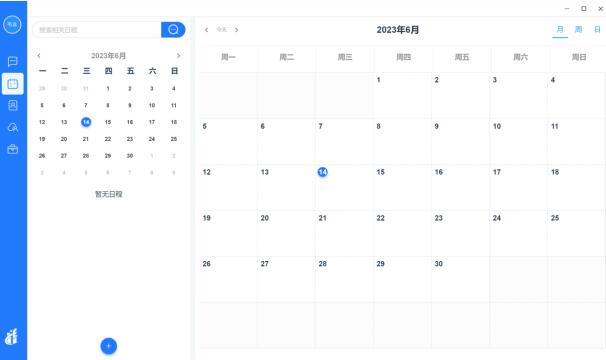Jump to today in main calendar
This screenshot has width=606, height=360.
point(221,29)
